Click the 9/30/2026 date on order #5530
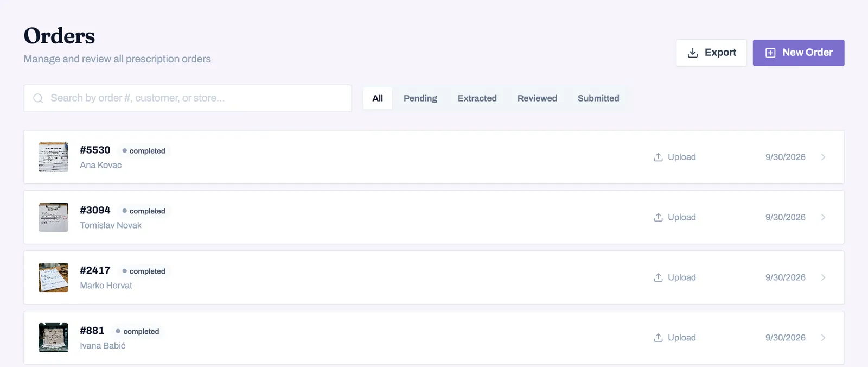Screen dimensions: 868x367 [786, 157]
